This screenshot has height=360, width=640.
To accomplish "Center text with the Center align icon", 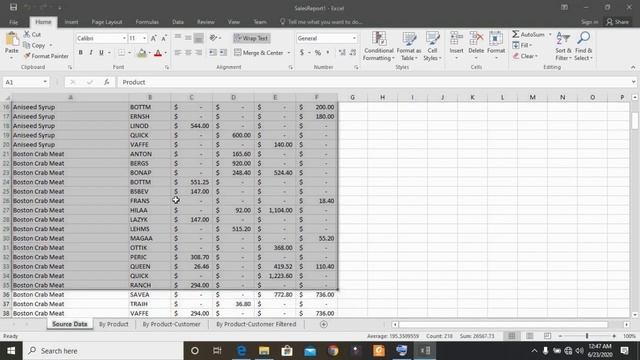I will (188, 53).
